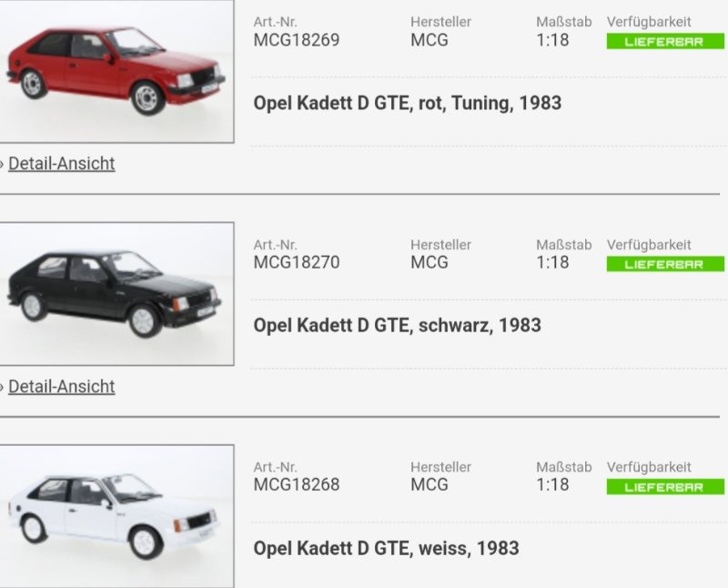Click article number MCG18269

point(296,40)
